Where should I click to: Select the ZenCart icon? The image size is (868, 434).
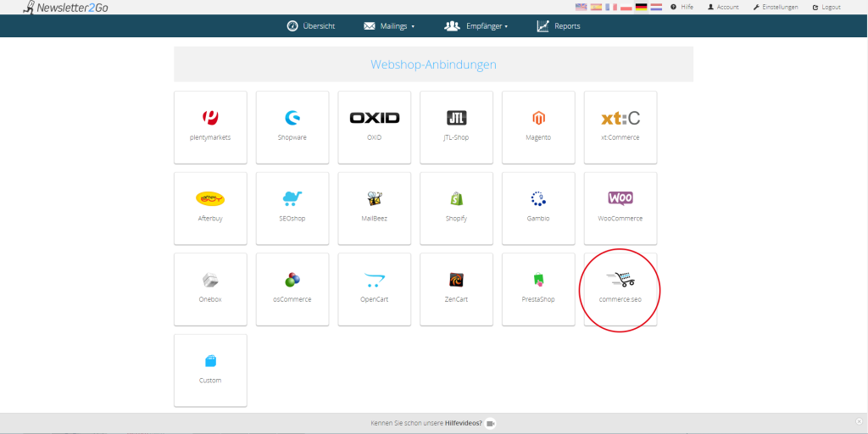pos(456,280)
